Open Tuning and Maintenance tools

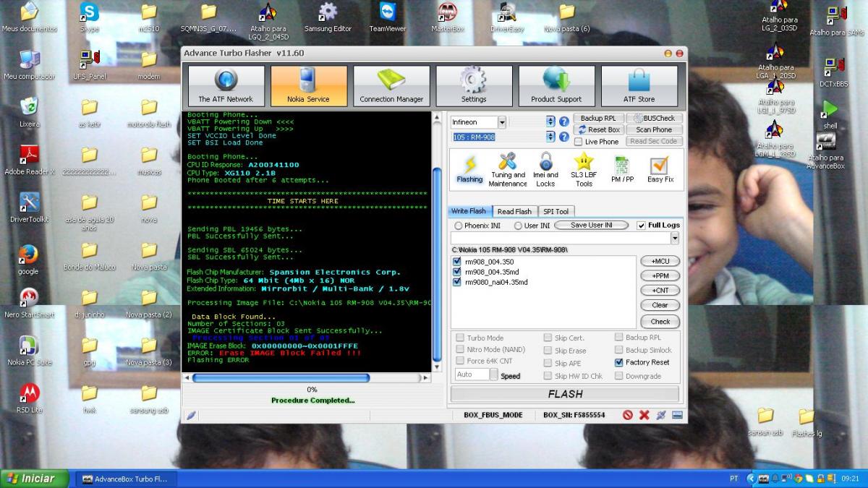coord(508,170)
